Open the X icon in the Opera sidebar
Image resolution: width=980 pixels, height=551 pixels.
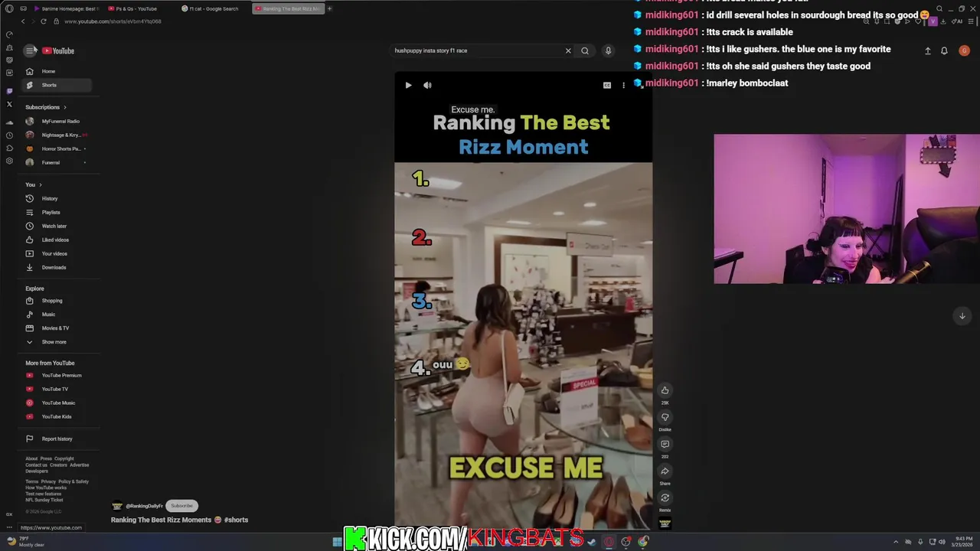[9, 104]
